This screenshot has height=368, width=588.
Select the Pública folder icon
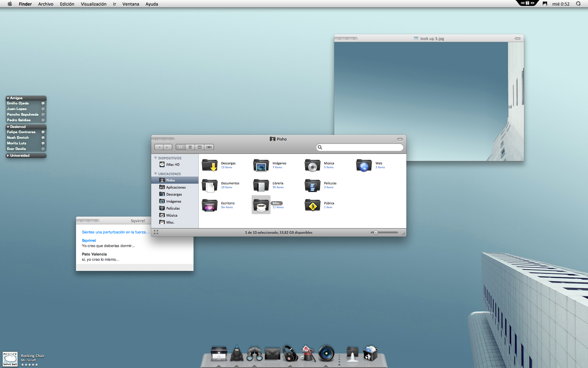tap(313, 205)
